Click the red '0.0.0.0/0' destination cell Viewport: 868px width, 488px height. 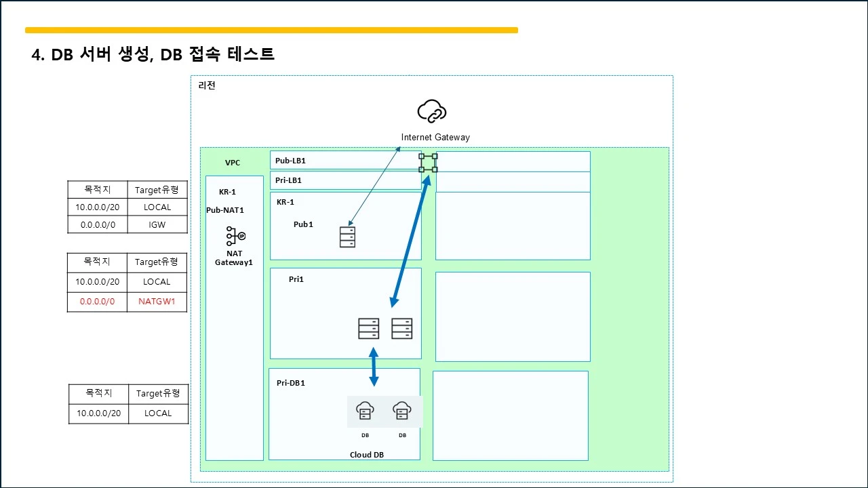tap(98, 302)
